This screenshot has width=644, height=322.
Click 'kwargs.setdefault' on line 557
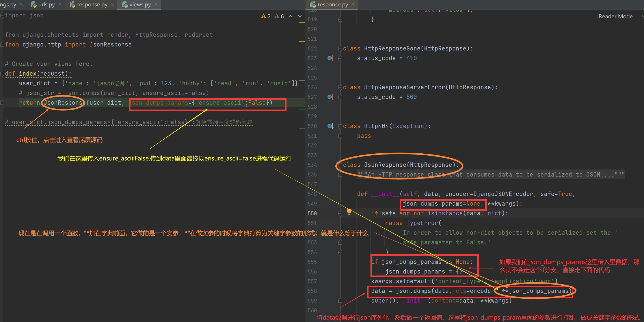tap(401, 281)
